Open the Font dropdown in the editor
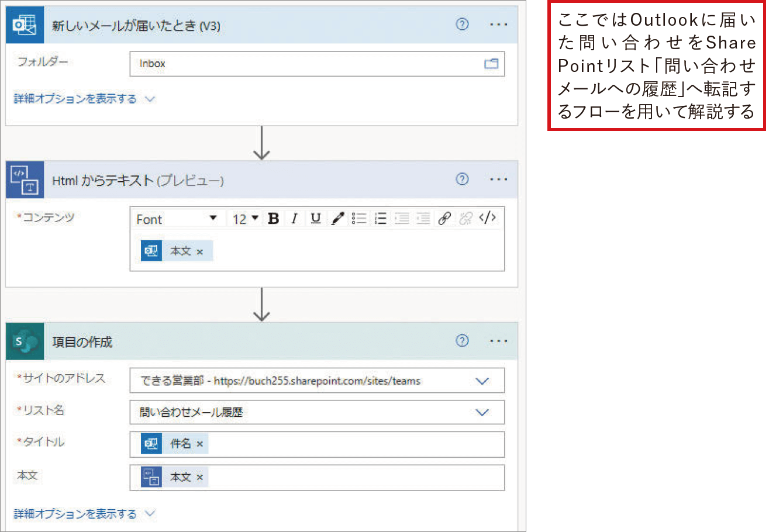769x532 pixels. (x=177, y=219)
